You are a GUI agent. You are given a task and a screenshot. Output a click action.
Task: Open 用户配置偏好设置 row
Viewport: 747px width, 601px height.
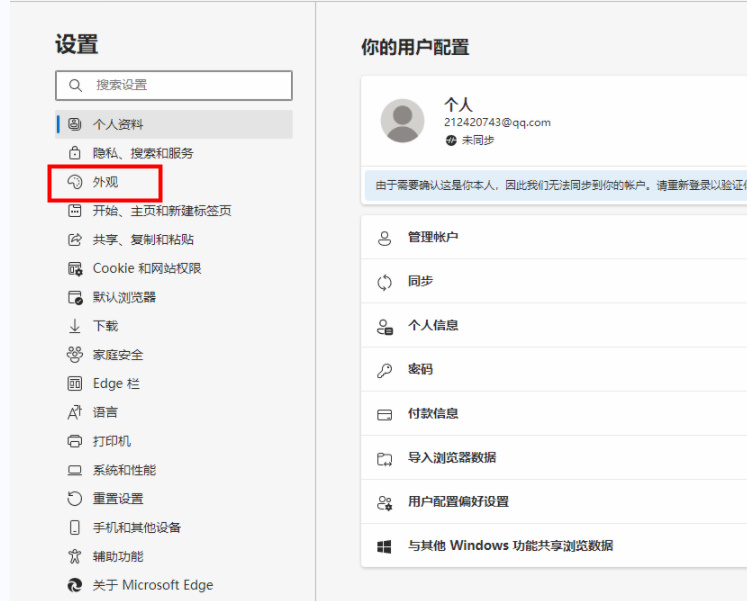[554, 502]
